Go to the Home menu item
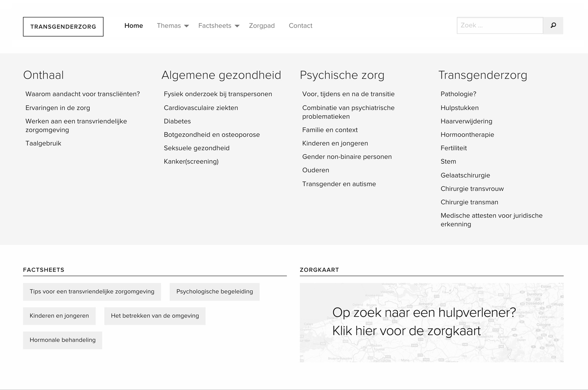Image resolution: width=588 pixels, height=390 pixels. pyautogui.click(x=134, y=25)
